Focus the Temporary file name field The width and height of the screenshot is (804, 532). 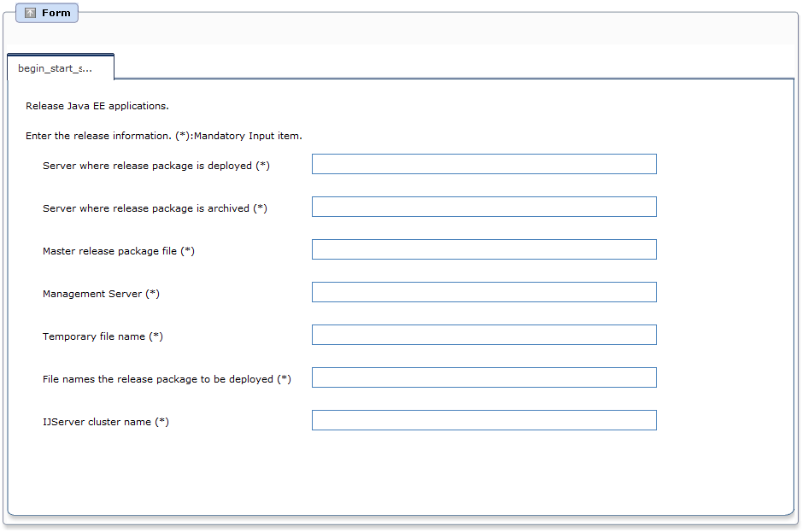point(484,335)
